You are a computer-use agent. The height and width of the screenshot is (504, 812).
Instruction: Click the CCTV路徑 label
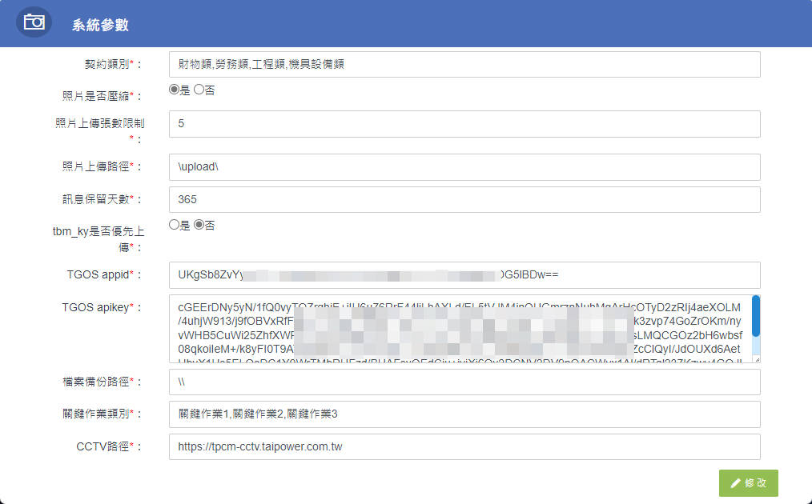click(109, 446)
